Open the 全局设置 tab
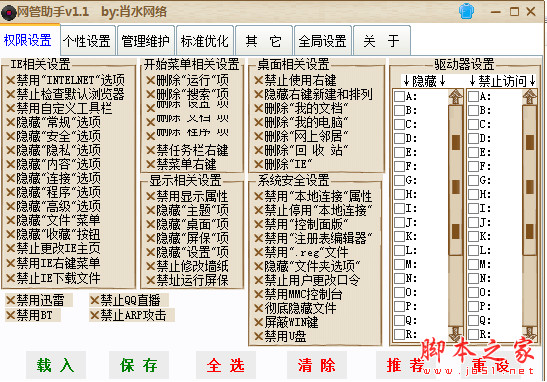 pyautogui.click(x=322, y=41)
